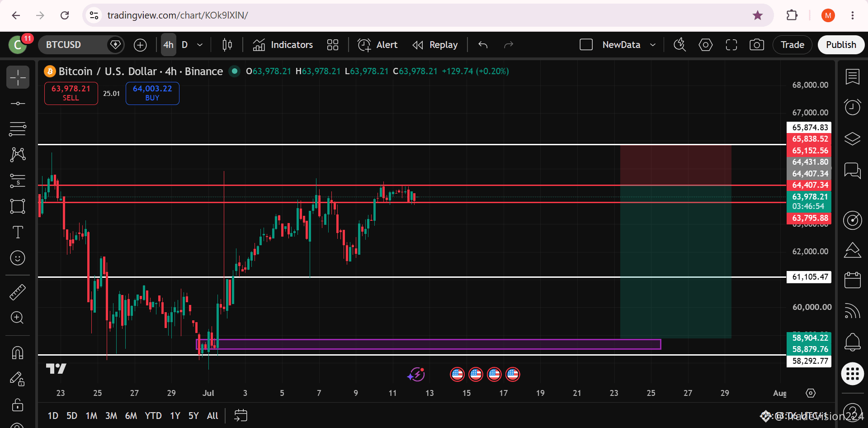Open time axis settings gear near Aug
The width and height of the screenshot is (868, 428).
coord(811,393)
